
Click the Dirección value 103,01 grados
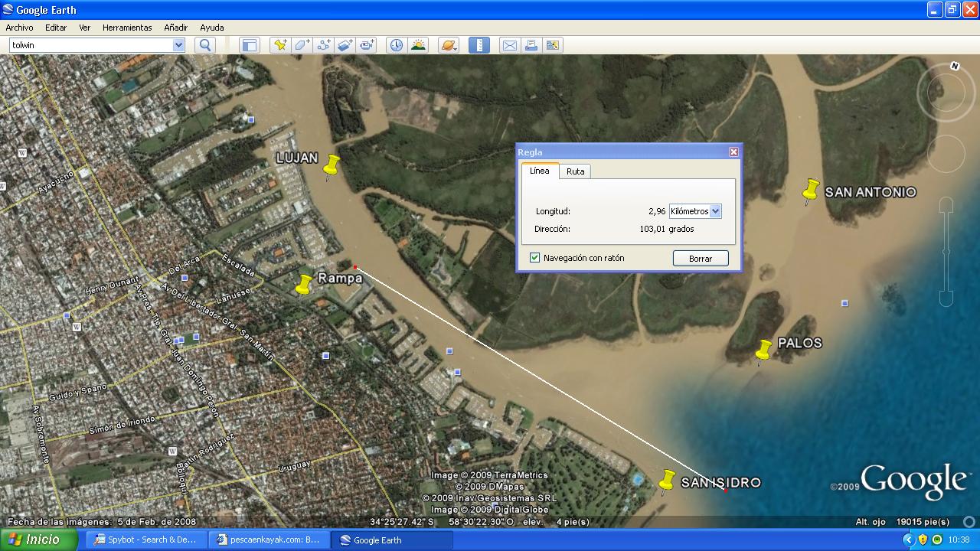click(667, 229)
